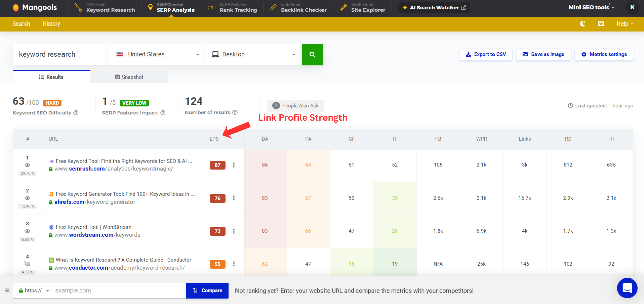Open SERPWatcher Rank Tracking tool

coord(232,7)
